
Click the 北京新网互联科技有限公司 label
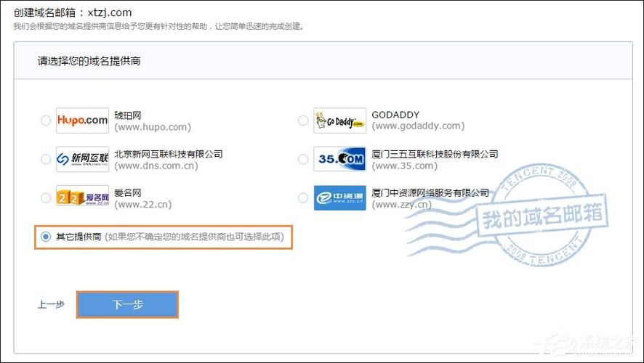point(169,154)
